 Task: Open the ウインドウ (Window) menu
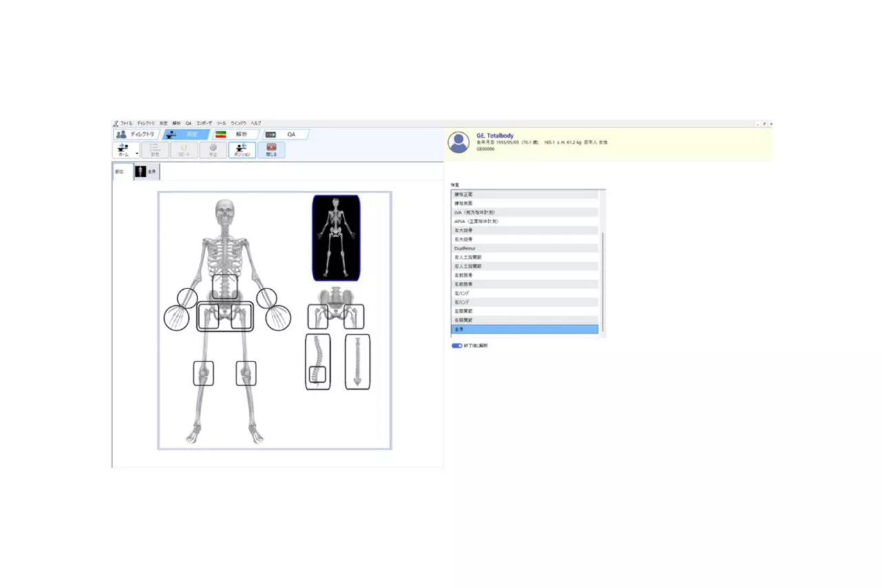(238, 123)
